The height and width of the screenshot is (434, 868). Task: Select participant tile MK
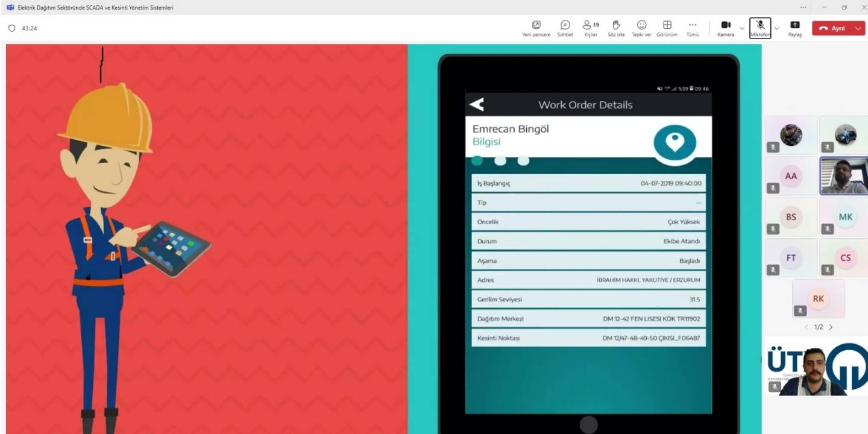(x=844, y=217)
